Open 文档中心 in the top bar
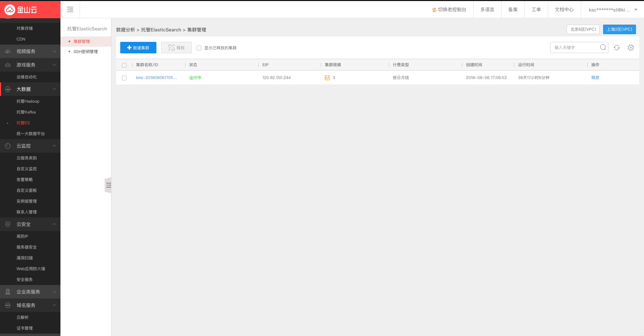The height and width of the screenshot is (336, 644). (x=564, y=9)
